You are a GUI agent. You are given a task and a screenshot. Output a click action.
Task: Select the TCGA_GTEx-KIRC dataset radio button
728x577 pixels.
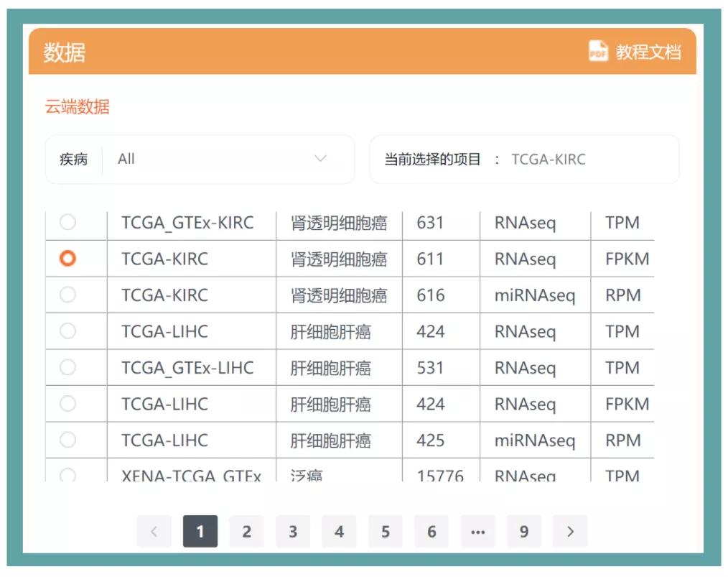68,223
